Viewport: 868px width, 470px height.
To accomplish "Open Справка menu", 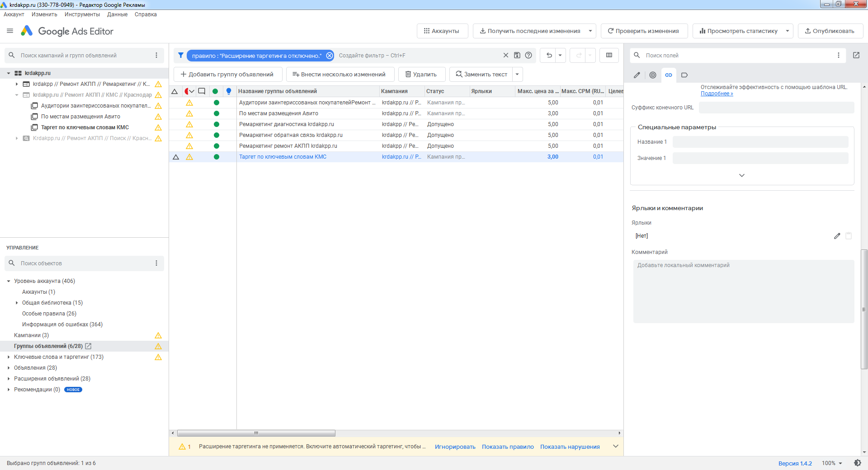I will pos(146,14).
